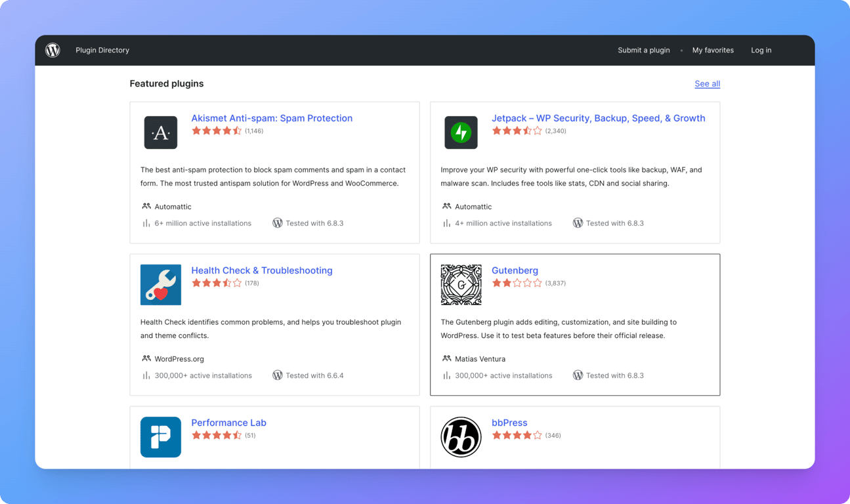
Task: Open the Gutenberg plugin title link
Action: click(x=515, y=270)
